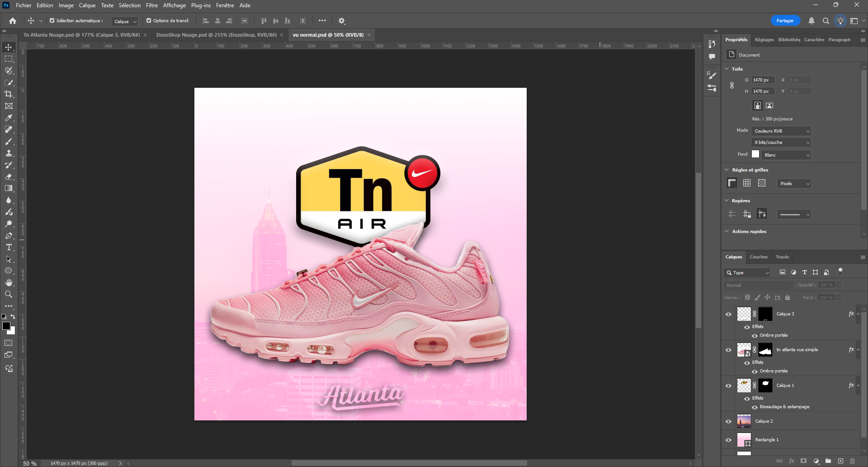Select the Pen tool
Image resolution: width=868 pixels, height=467 pixels.
tap(9, 236)
